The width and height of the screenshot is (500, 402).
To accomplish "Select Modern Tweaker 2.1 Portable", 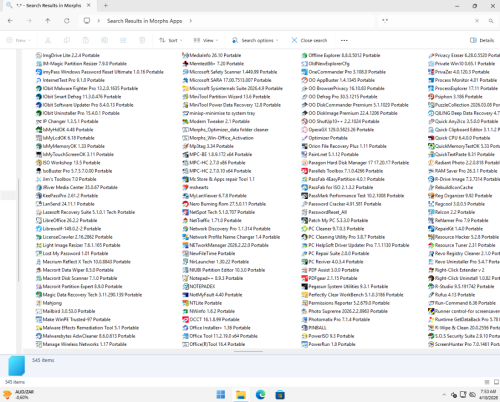I will [216, 121].
